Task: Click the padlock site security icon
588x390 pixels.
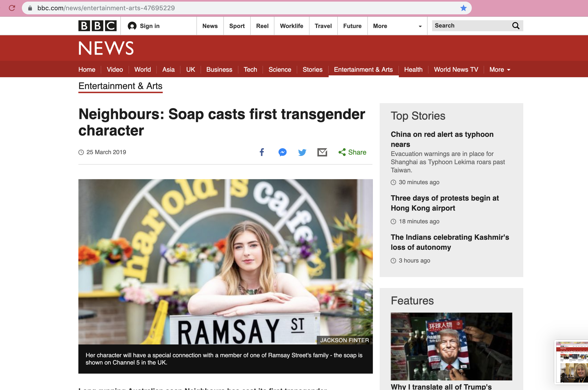Action: click(30, 8)
